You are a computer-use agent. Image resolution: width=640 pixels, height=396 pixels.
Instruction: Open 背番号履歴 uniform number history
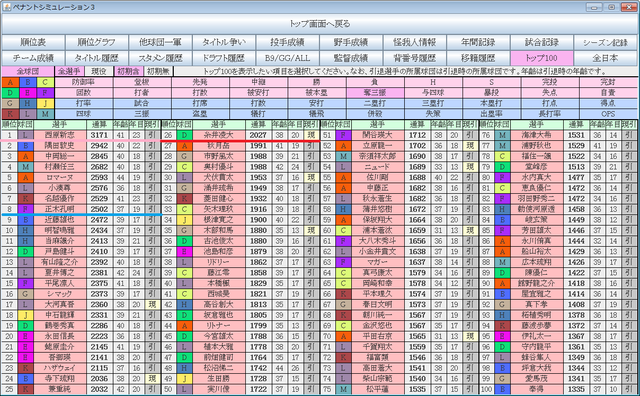pyautogui.click(x=415, y=58)
